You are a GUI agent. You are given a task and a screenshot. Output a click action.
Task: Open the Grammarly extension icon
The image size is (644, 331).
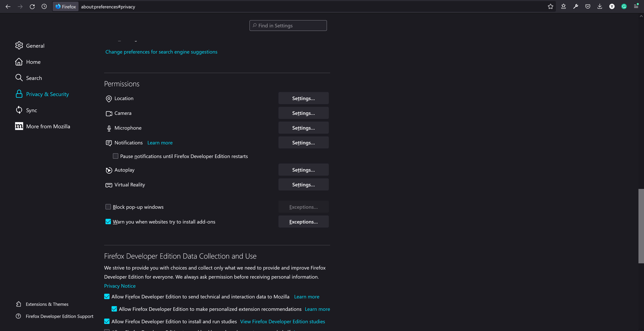(624, 7)
